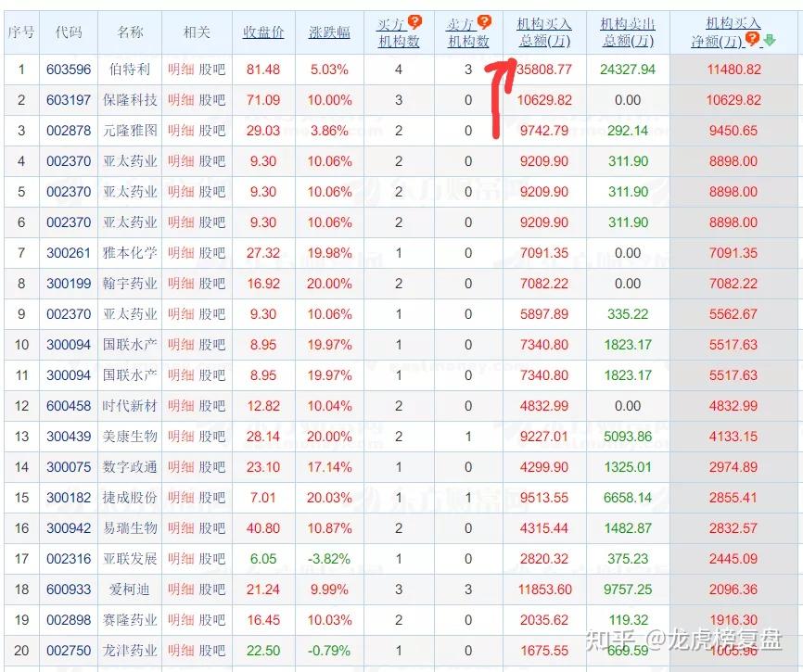Click stock code 002750 for 龙津药业

69,651
